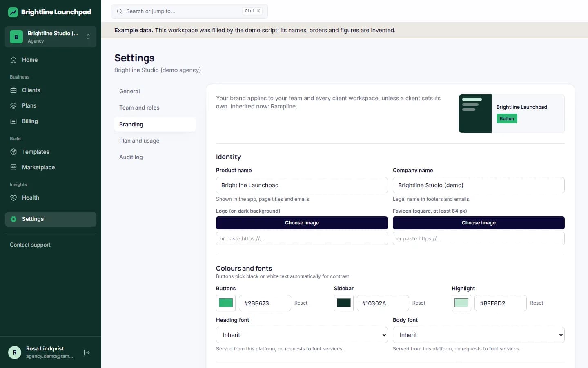
Task: Click the Billing icon in sidebar
Action: pyautogui.click(x=13, y=121)
